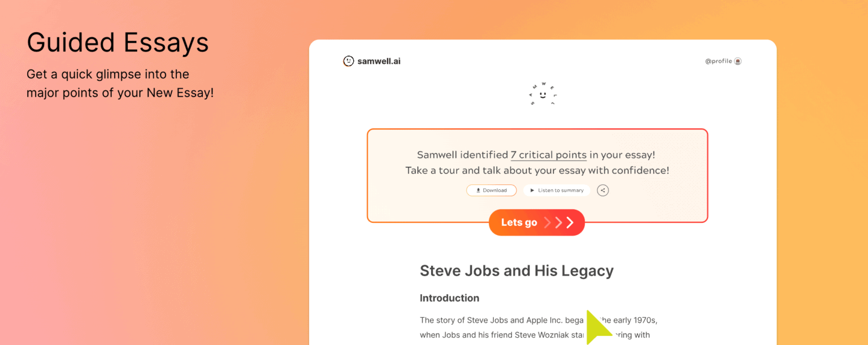The width and height of the screenshot is (868, 345).
Task: Click the Introduction section heading
Action: (449, 298)
